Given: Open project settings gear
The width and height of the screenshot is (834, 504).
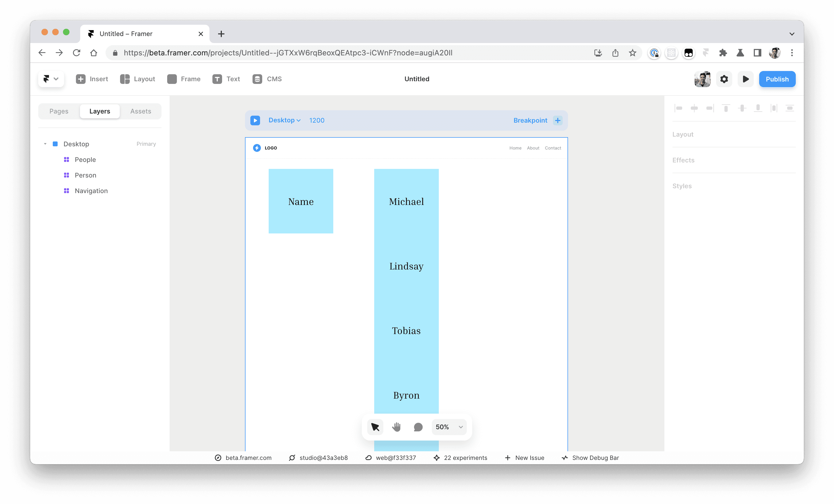Looking at the screenshot, I should pos(724,79).
